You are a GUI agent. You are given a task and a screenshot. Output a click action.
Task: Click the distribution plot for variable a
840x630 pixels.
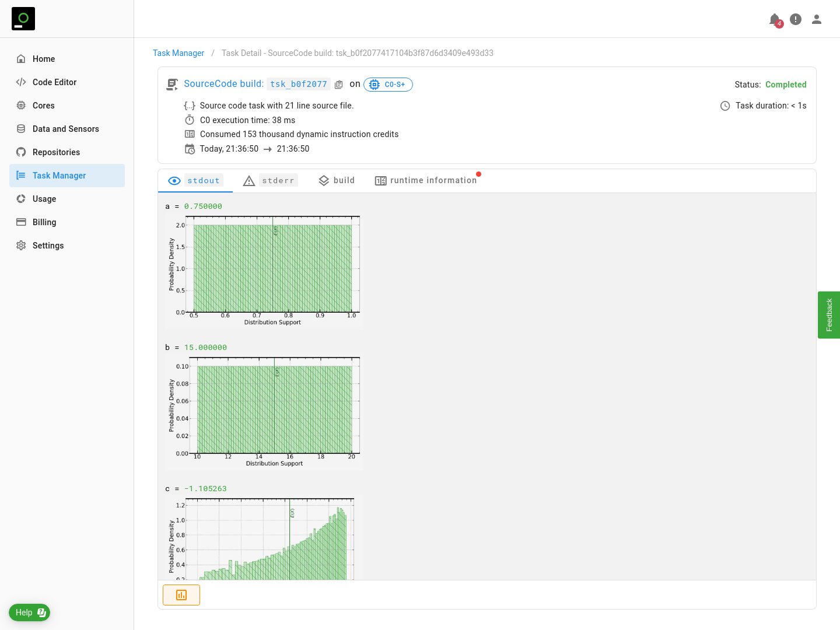click(x=264, y=271)
